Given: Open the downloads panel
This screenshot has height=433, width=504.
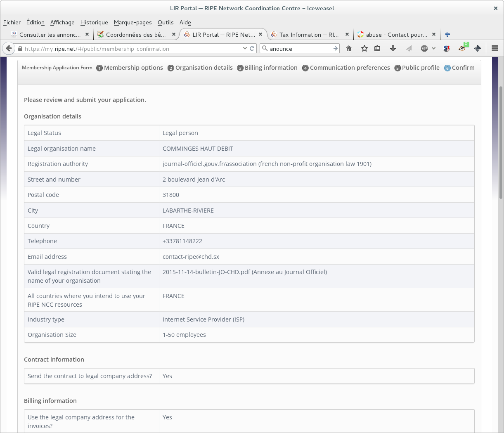Looking at the screenshot, I should [393, 49].
